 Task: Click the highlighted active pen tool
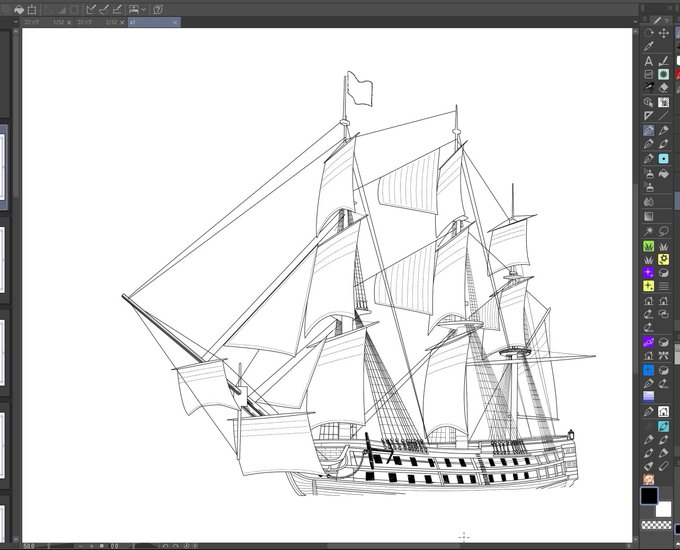pyautogui.click(x=648, y=130)
